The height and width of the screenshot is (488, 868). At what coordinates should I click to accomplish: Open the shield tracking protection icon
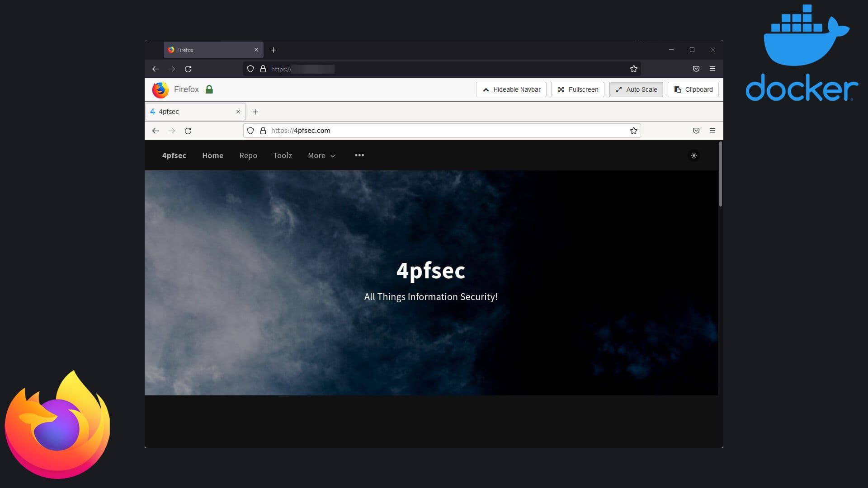(x=251, y=131)
